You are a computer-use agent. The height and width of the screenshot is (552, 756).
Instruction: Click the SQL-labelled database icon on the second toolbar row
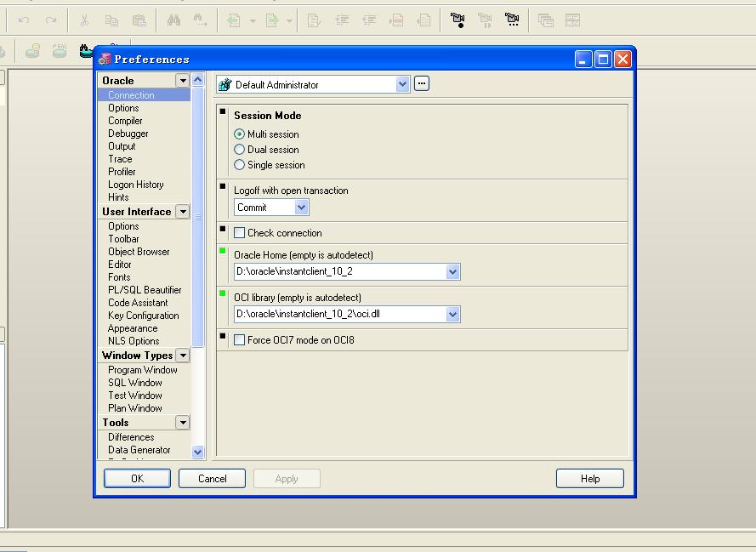coord(60,50)
